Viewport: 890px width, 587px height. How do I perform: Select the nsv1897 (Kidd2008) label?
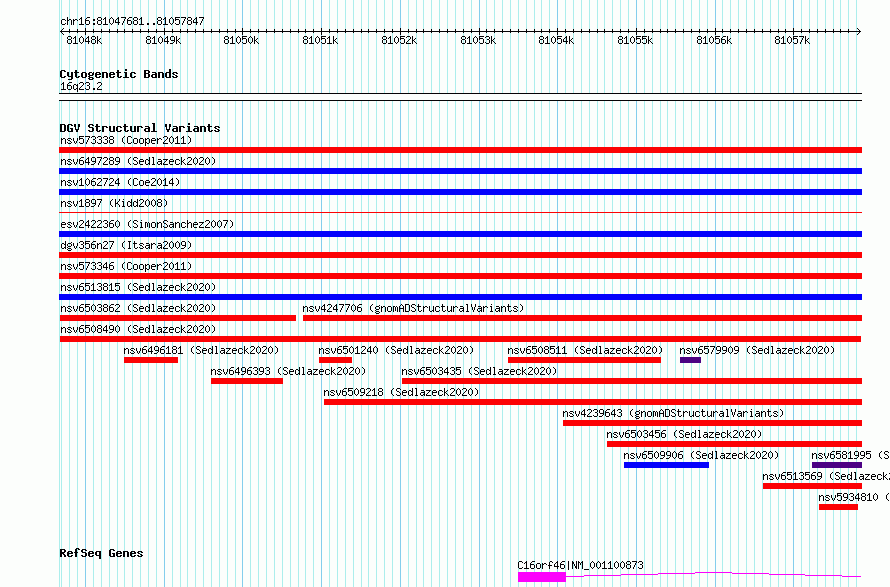[x=114, y=203]
